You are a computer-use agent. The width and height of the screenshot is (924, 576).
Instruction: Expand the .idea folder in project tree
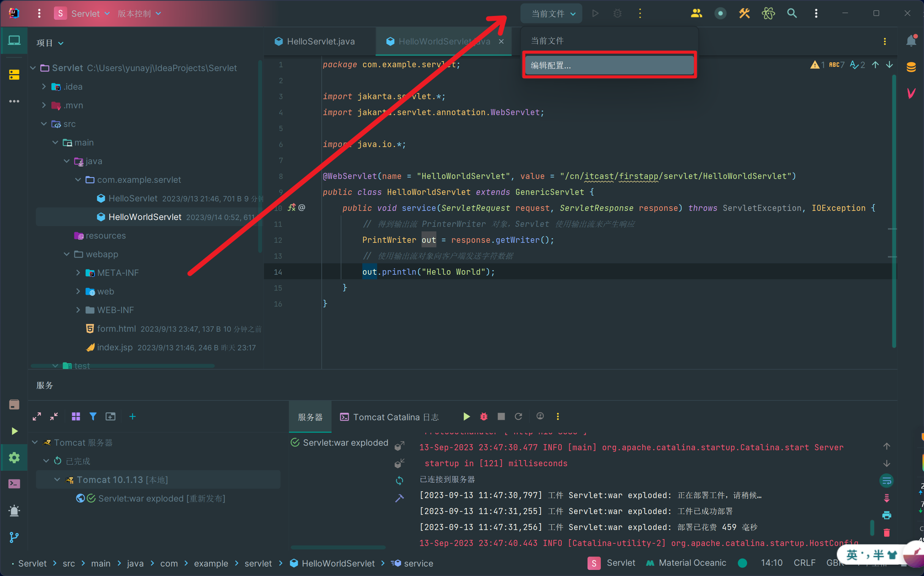coord(44,87)
